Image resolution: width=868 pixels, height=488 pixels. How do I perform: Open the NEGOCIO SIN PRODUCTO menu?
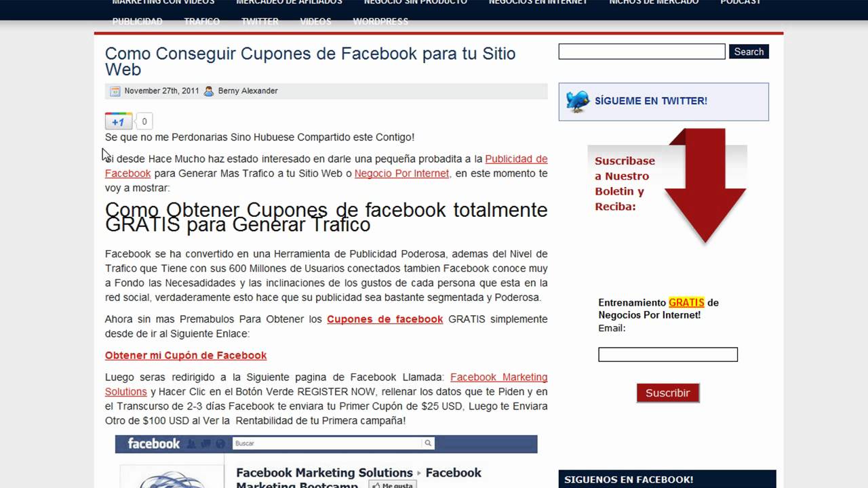pyautogui.click(x=415, y=3)
